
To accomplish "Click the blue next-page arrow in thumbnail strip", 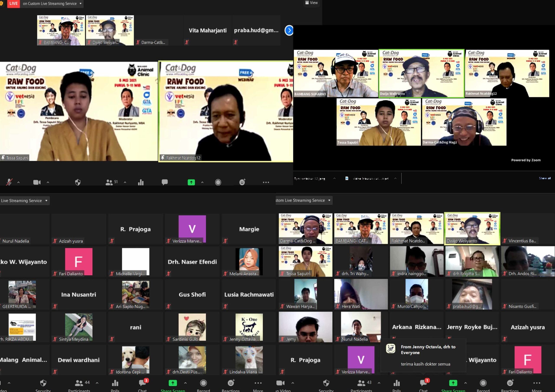I will 289,31.
